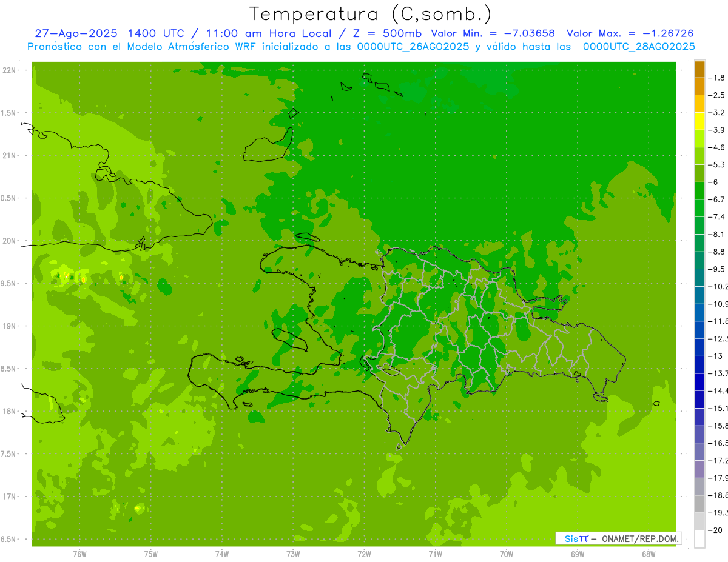
Task: Click the '0000UTC_28AGO2025' valid-until text
Action: pos(639,47)
